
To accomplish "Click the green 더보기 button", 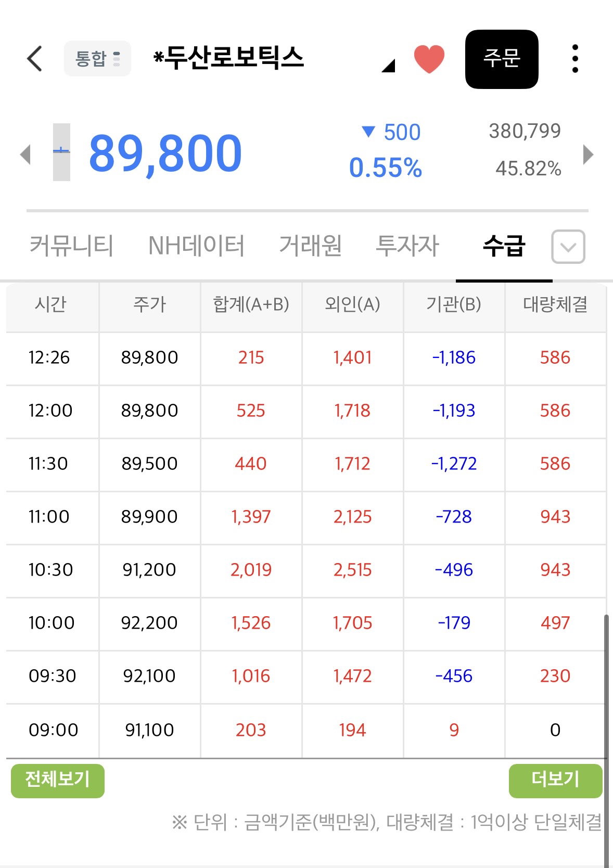I will tap(555, 781).
